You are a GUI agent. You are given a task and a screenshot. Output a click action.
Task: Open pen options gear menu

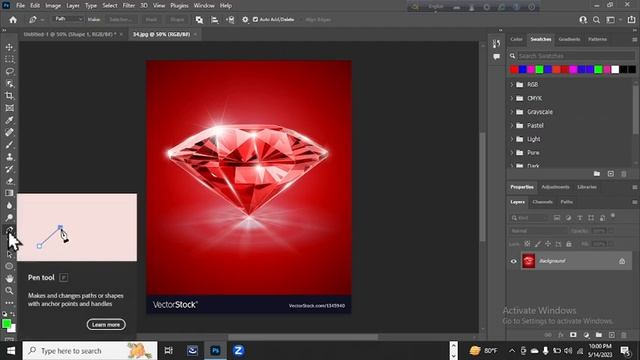(245, 20)
